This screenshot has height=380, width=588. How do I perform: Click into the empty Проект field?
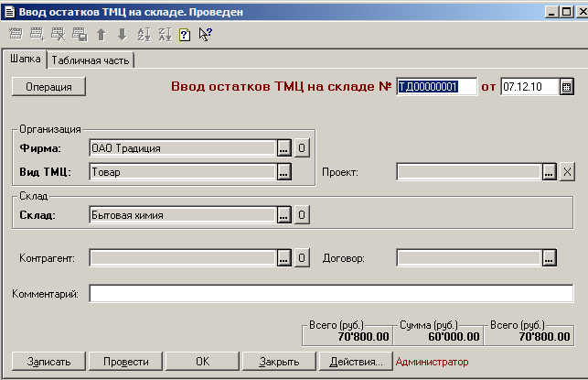[469, 172]
